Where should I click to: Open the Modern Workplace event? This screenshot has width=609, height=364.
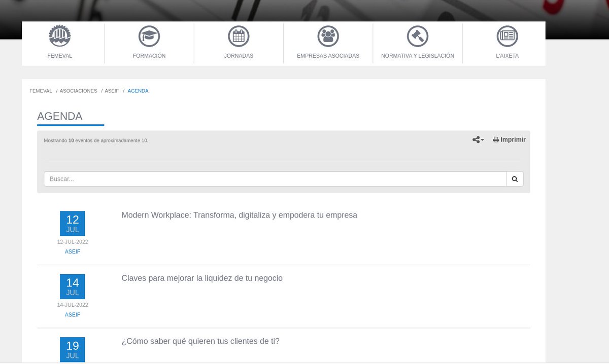[x=239, y=215]
